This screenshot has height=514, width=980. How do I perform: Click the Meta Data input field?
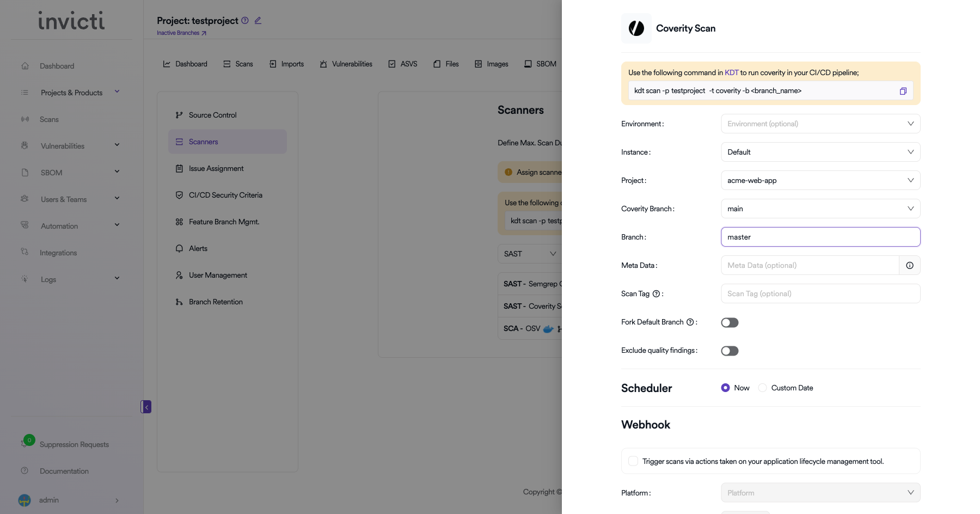tap(810, 265)
